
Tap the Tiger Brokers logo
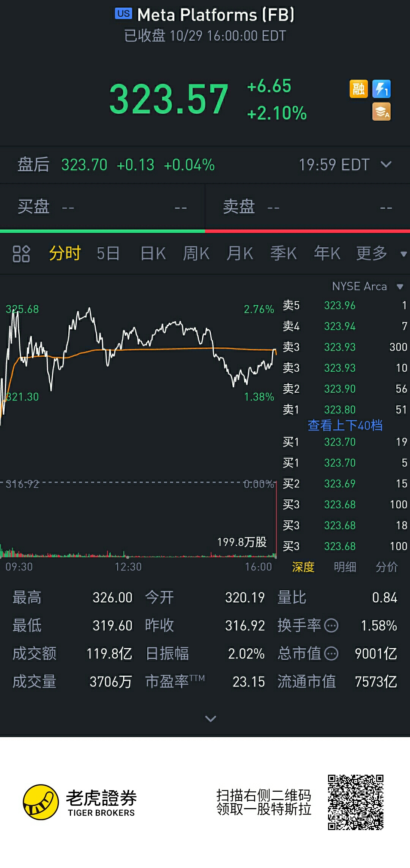point(79,802)
